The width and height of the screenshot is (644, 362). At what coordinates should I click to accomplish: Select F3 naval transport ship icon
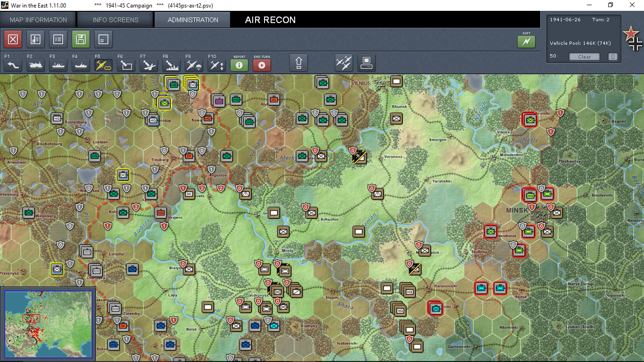[58, 65]
